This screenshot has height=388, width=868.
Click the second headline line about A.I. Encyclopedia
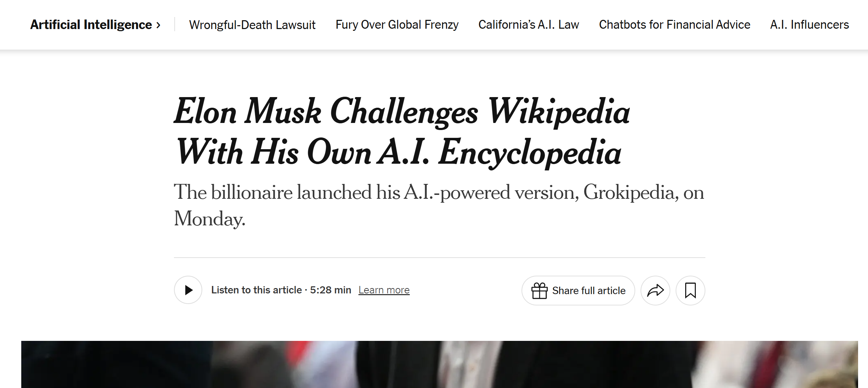(x=398, y=153)
